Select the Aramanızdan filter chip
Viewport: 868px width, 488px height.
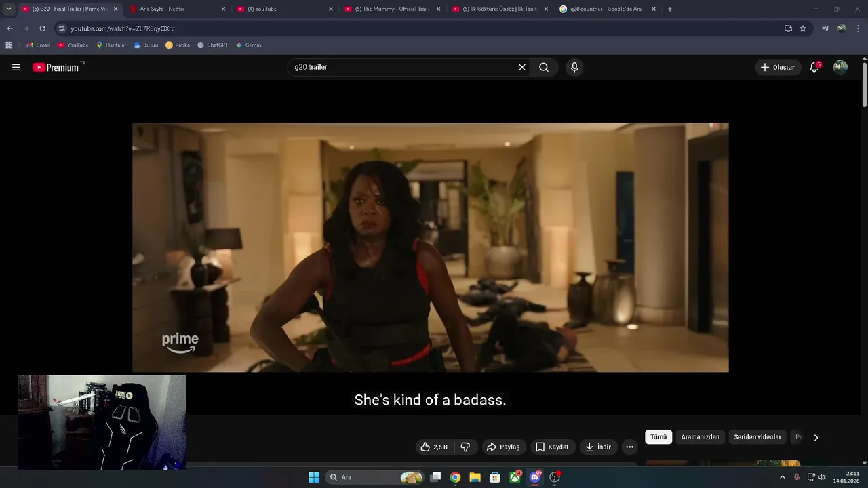(700, 437)
